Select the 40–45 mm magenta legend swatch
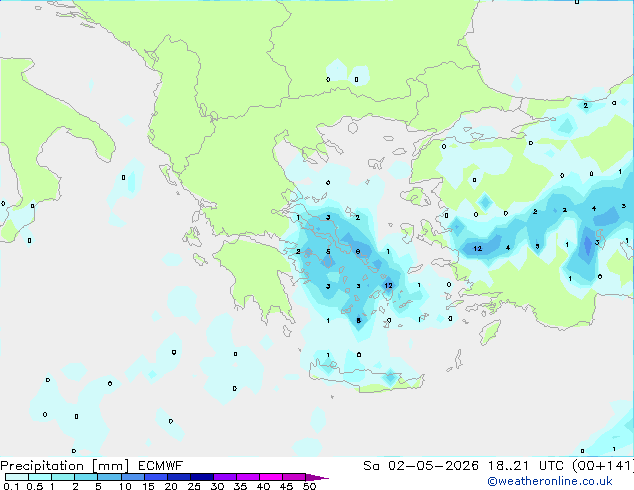Viewport: 634px width, 490px height. (x=271, y=477)
